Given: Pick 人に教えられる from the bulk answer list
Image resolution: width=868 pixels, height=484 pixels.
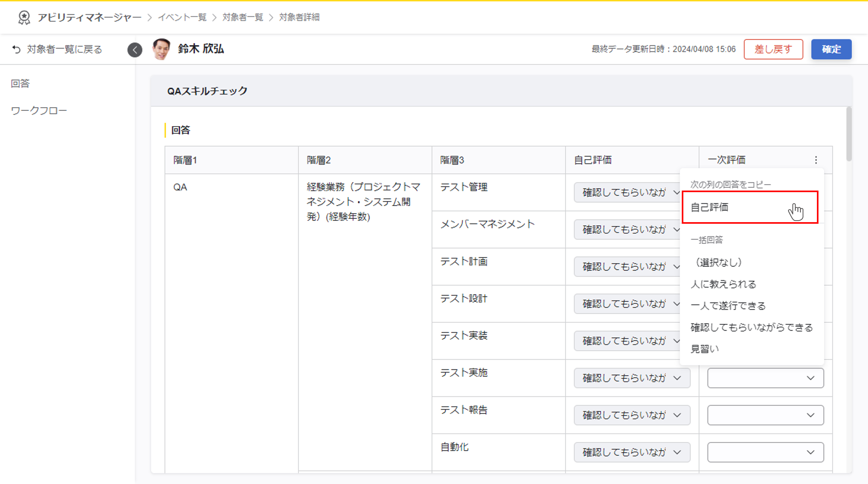Looking at the screenshot, I should pyautogui.click(x=723, y=284).
